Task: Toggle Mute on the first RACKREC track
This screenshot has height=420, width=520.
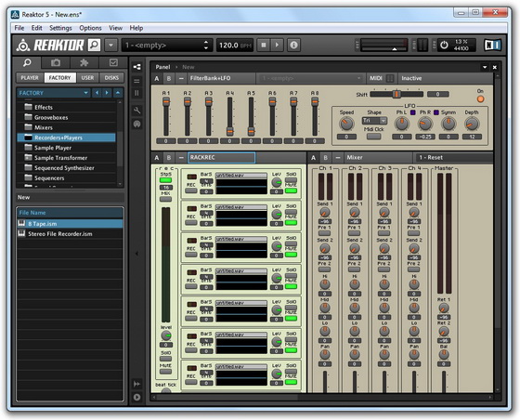Action: 291,190
